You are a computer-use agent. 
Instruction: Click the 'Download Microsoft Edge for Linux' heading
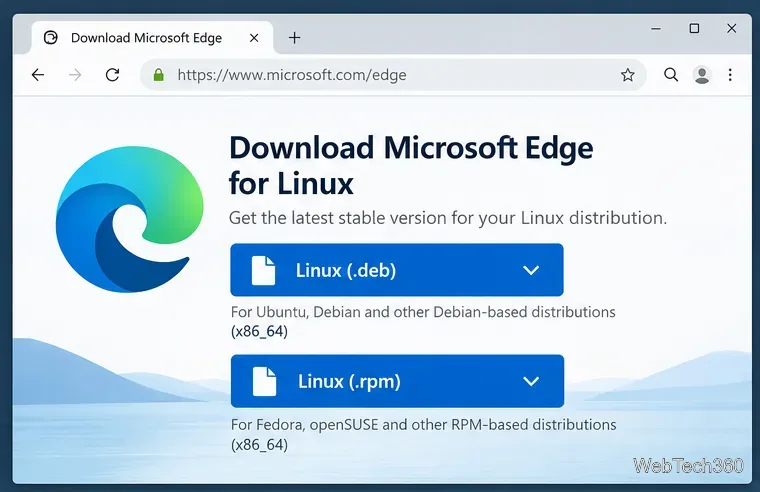click(411, 165)
